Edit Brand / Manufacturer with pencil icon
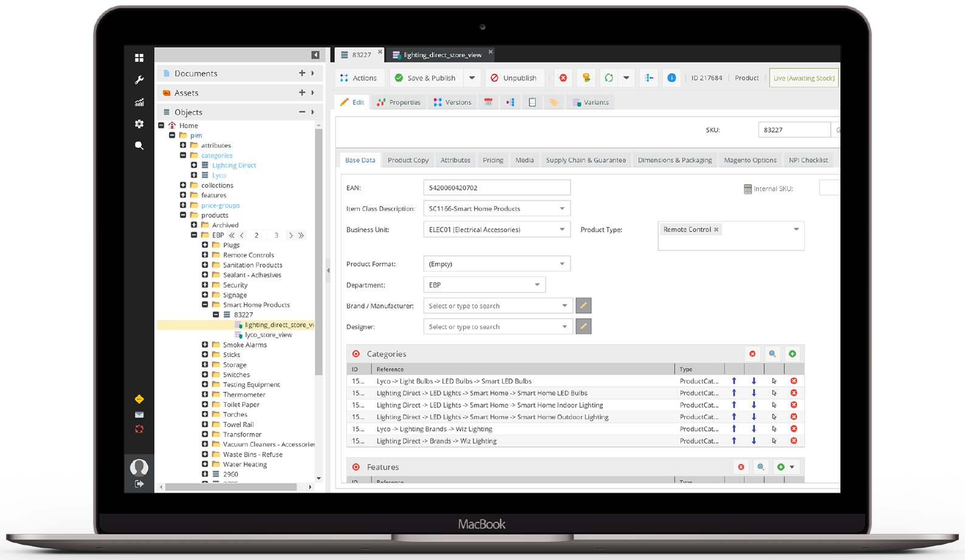965x560 pixels. tap(583, 306)
